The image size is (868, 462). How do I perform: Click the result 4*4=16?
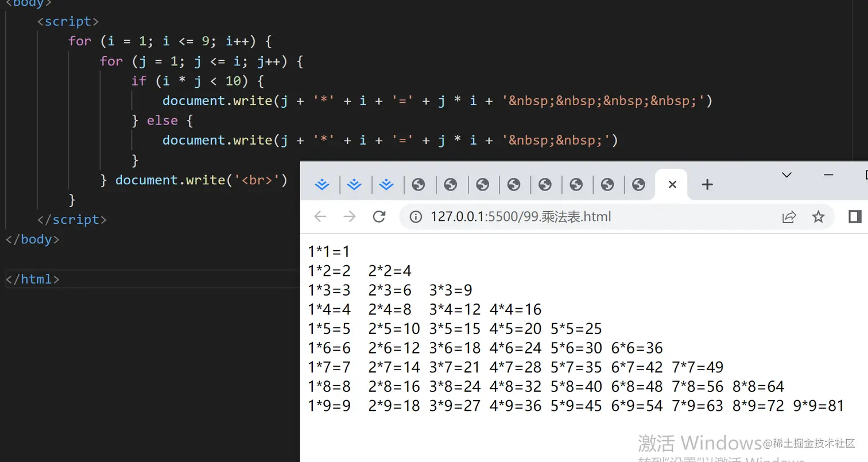516,310
